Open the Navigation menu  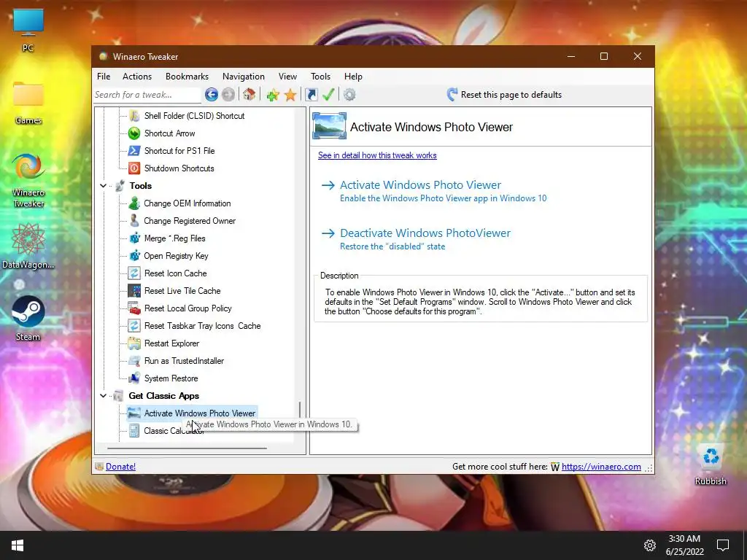pos(244,77)
